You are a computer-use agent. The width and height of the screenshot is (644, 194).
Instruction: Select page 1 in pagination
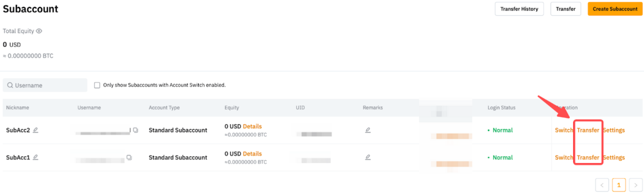pos(619,185)
